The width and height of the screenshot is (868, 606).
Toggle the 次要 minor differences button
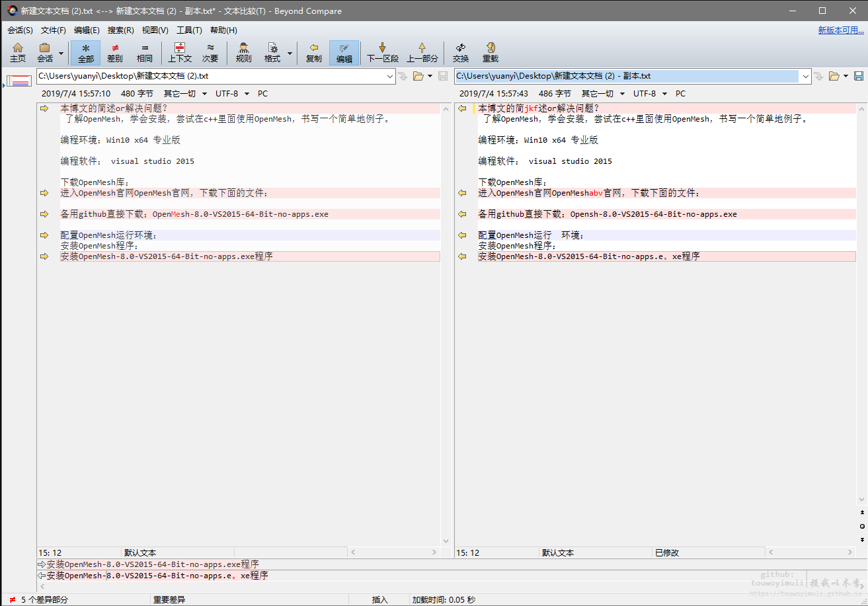210,53
